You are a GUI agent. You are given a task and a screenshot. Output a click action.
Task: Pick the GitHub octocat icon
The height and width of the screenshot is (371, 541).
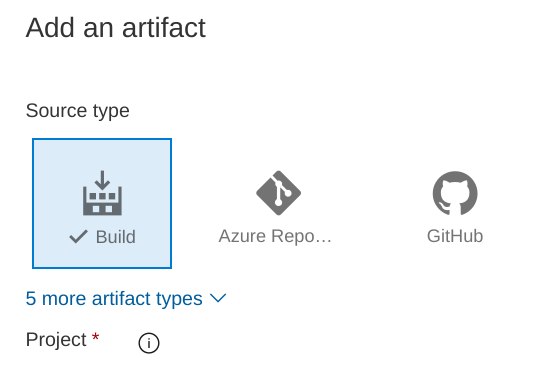tap(455, 193)
